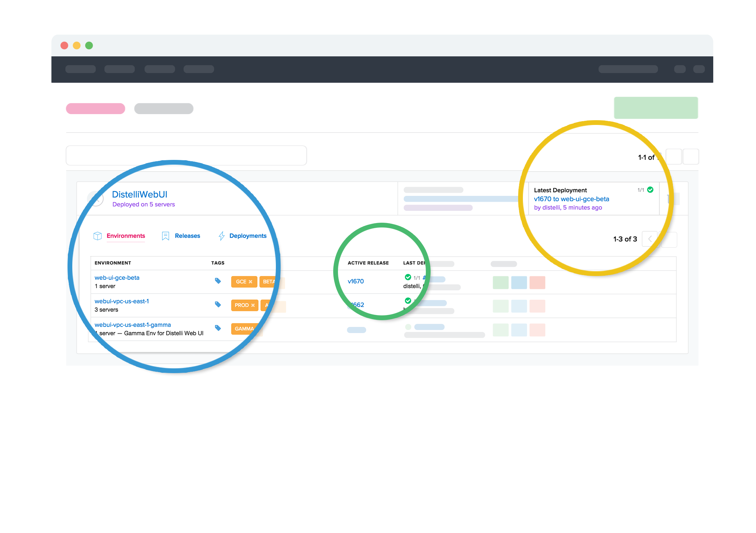Open active release v1670

(x=356, y=281)
